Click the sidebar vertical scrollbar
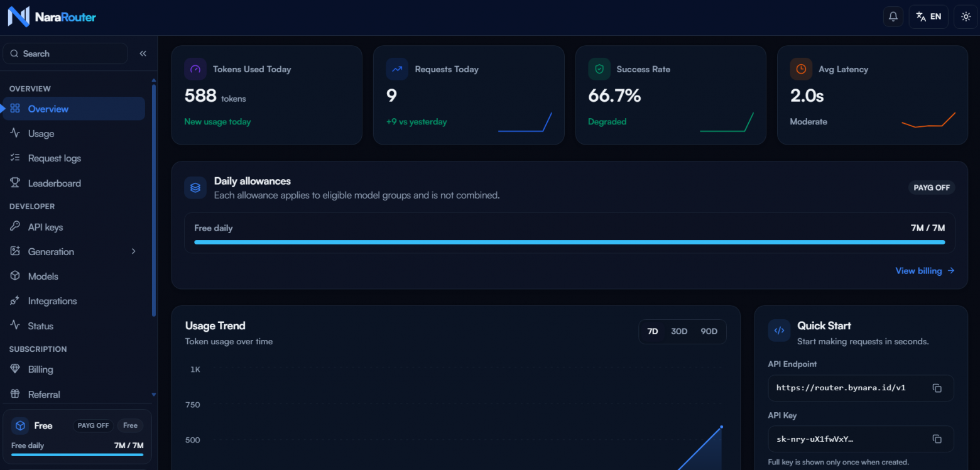Screen dimensions: 980x470 point(154,199)
